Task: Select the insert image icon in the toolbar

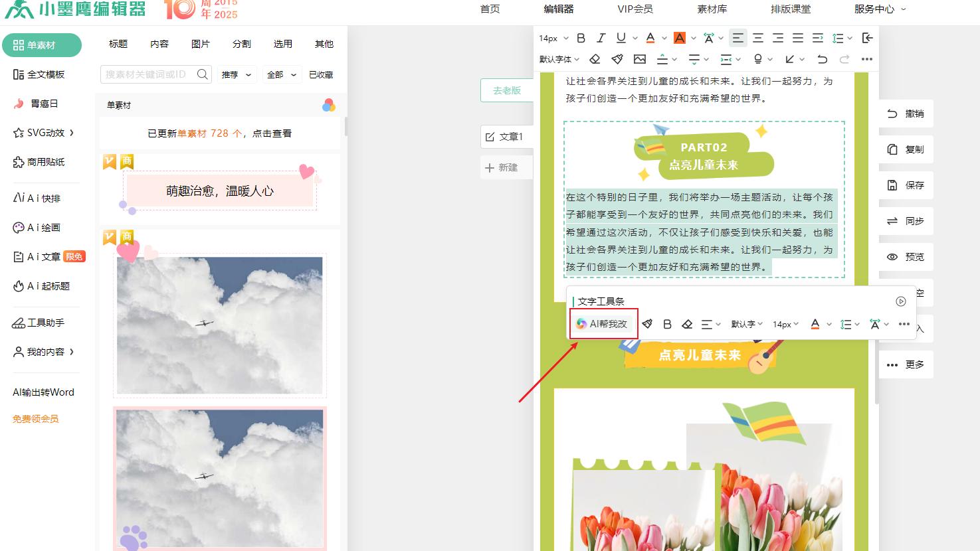Action: [640, 59]
